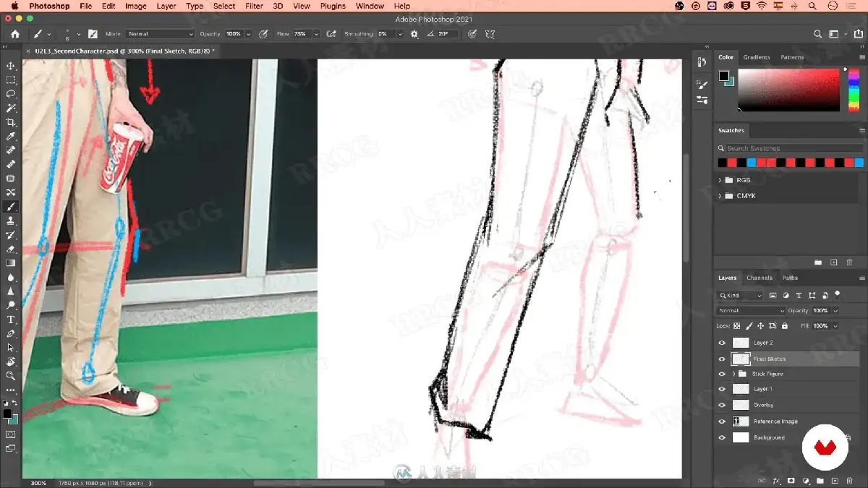868x488 pixels.
Task: Select the Type tool
Action: [x=11, y=319]
